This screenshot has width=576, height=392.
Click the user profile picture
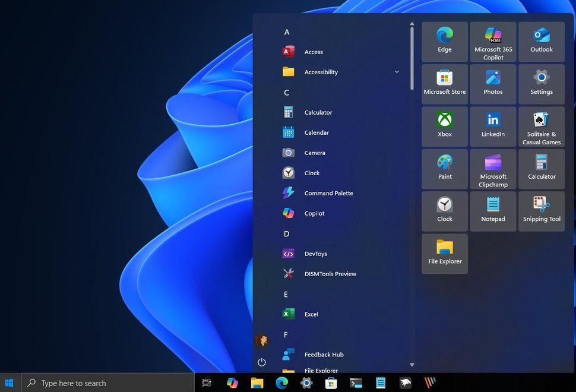click(262, 341)
